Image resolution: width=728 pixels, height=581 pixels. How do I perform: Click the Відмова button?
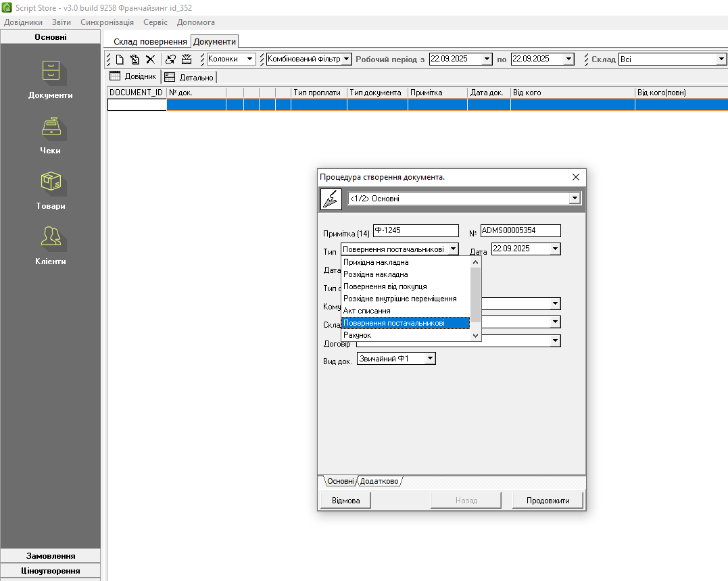[x=345, y=501]
